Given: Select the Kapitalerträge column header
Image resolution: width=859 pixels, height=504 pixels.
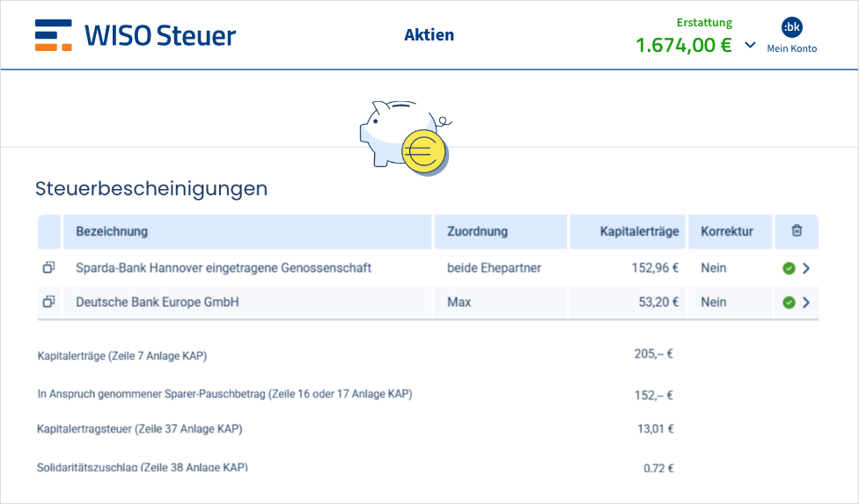Looking at the screenshot, I should coord(639,231).
